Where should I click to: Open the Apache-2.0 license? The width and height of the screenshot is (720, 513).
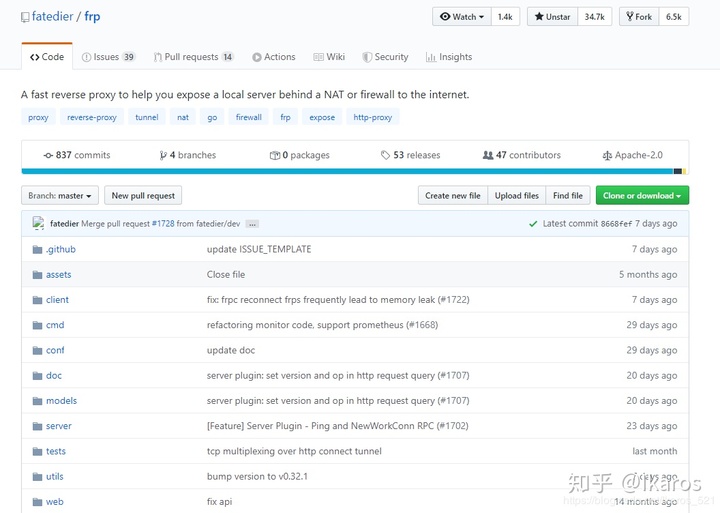[632, 155]
